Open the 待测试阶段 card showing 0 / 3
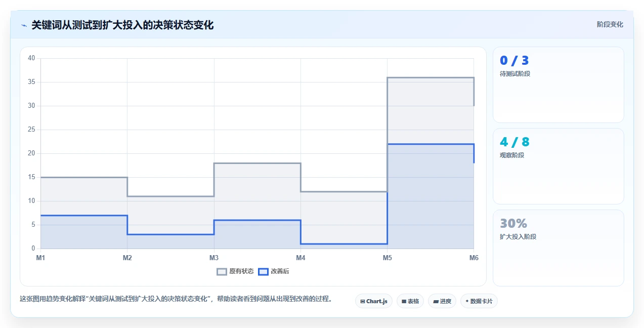 click(x=559, y=85)
